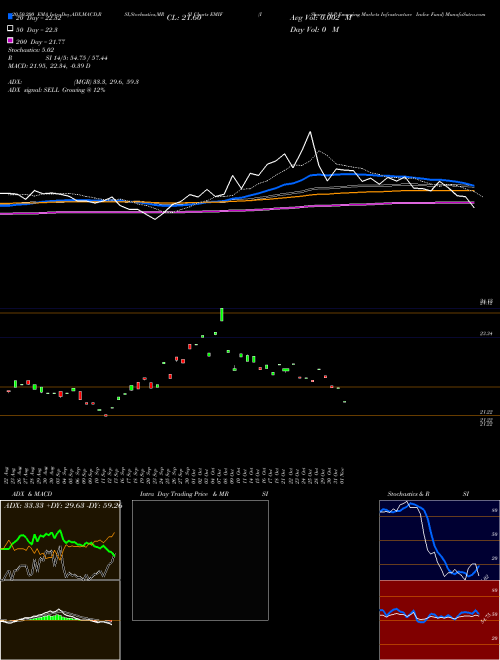Open the blue Stochastics chart panel
Viewport: 500px width, 660px height.
click(x=439, y=540)
